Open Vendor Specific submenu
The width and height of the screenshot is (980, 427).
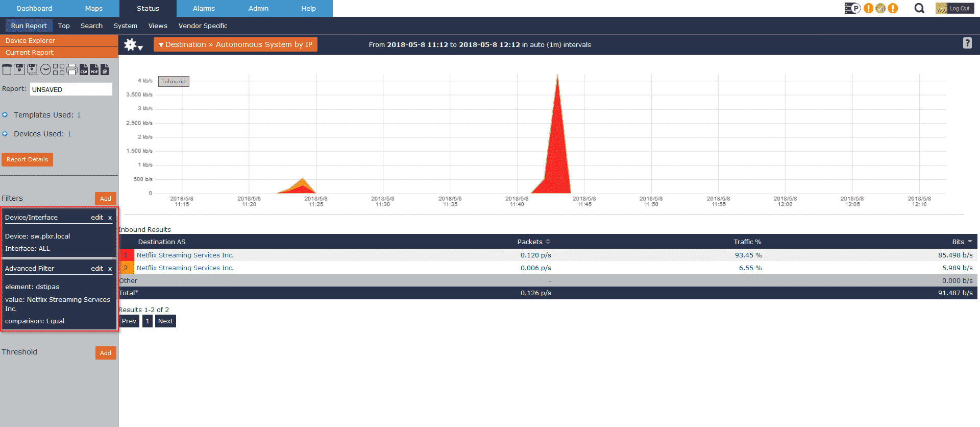203,26
